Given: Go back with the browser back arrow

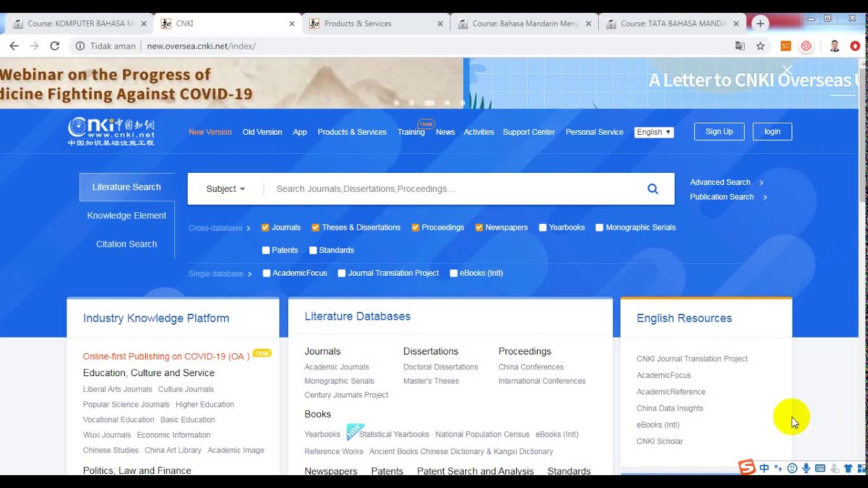Looking at the screenshot, I should pos(14,46).
